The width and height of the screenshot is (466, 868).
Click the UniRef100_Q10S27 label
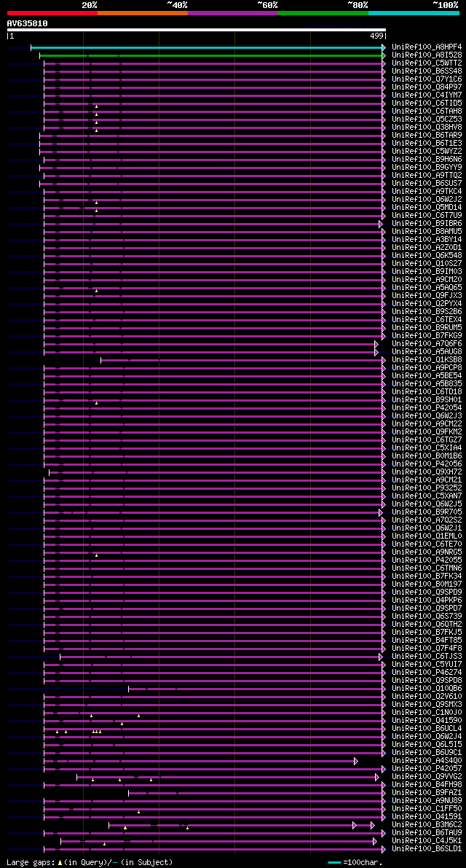click(427, 264)
